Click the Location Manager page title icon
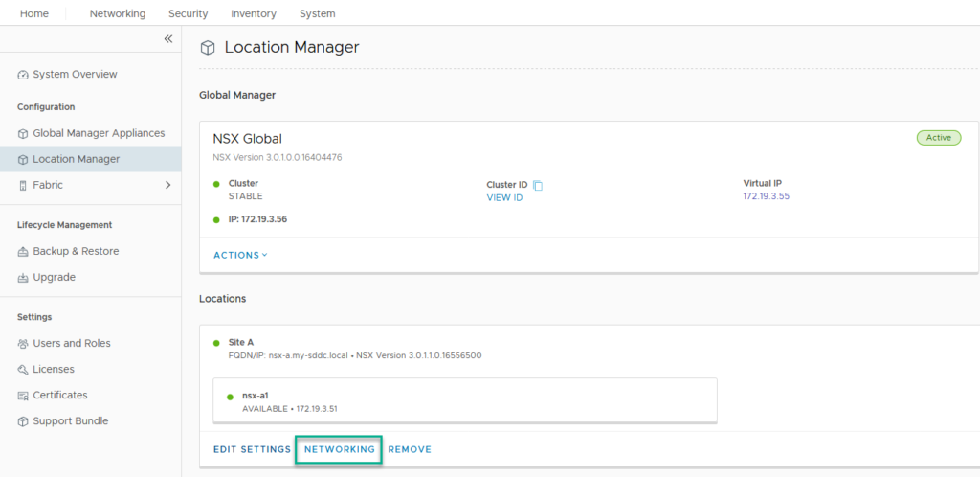 (208, 48)
